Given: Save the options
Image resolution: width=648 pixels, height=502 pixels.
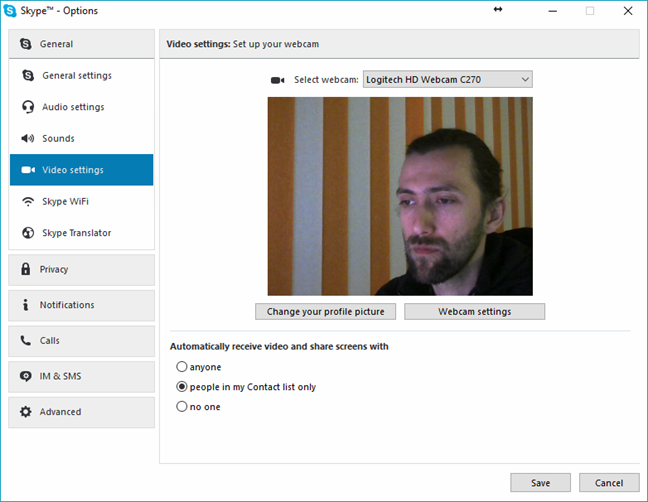Looking at the screenshot, I should click(540, 483).
